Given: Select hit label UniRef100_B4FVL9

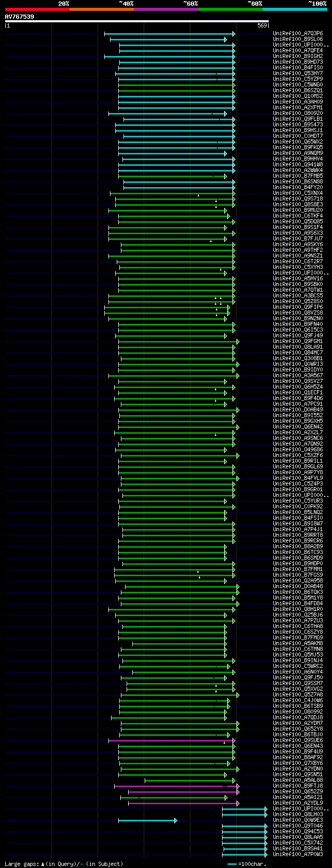Looking at the screenshot, I should pos(298,478).
